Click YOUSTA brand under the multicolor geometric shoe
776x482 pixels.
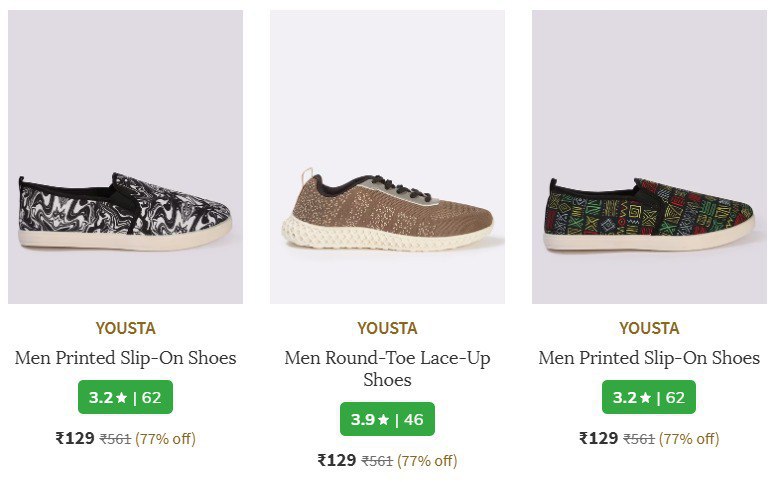[649, 328]
